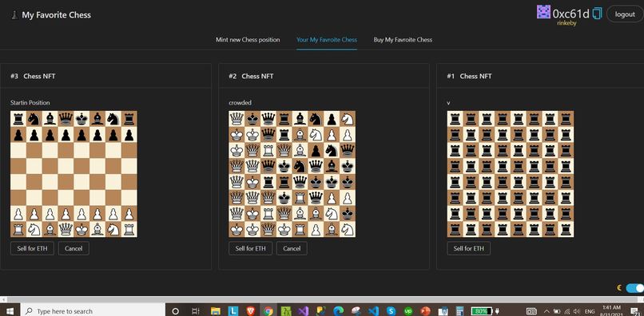Click Sell for ETH on Chess NFT #1
Image resolution: width=644 pixels, height=316 pixels.
[469, 248]
